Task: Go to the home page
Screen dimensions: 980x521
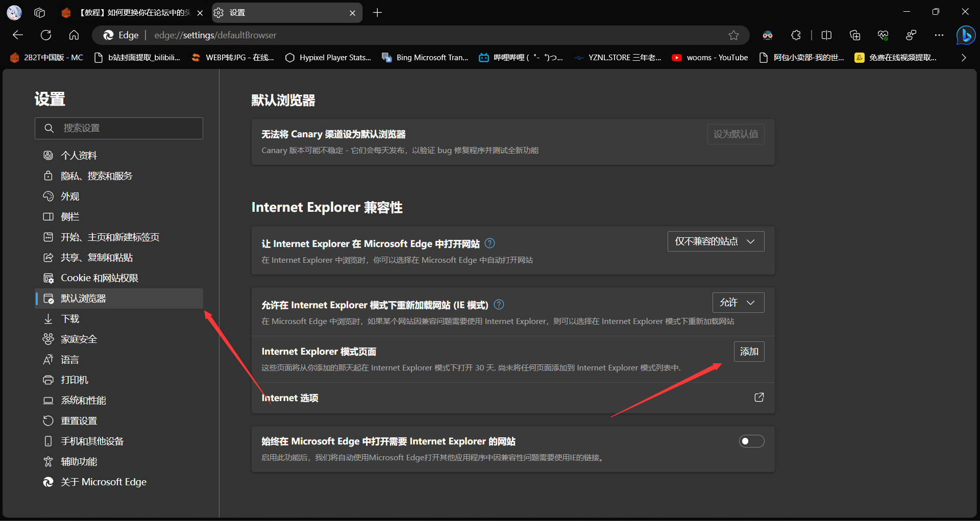Action: 74,35
